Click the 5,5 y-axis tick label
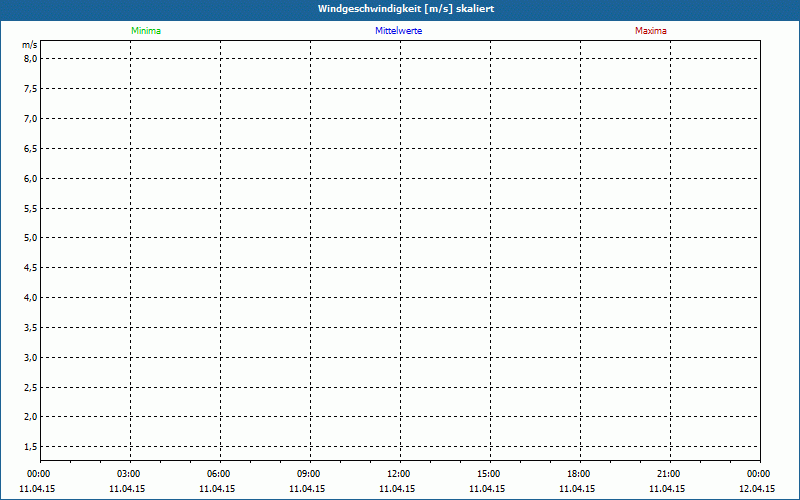This screenshot has width=800, height=500. [30, 208]
